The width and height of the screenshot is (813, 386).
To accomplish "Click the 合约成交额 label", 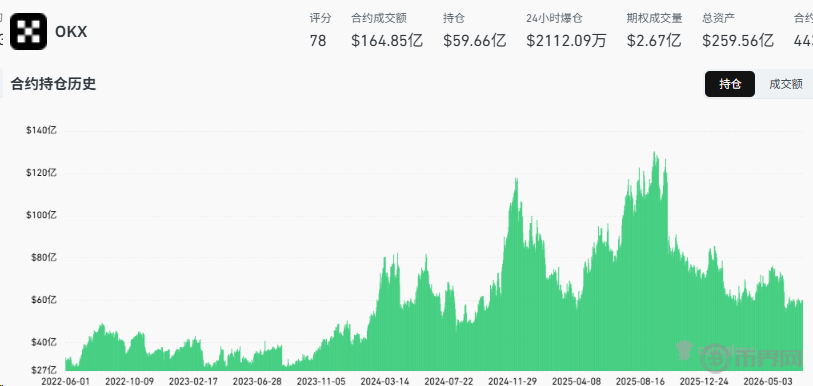I will tap(379, 18).
